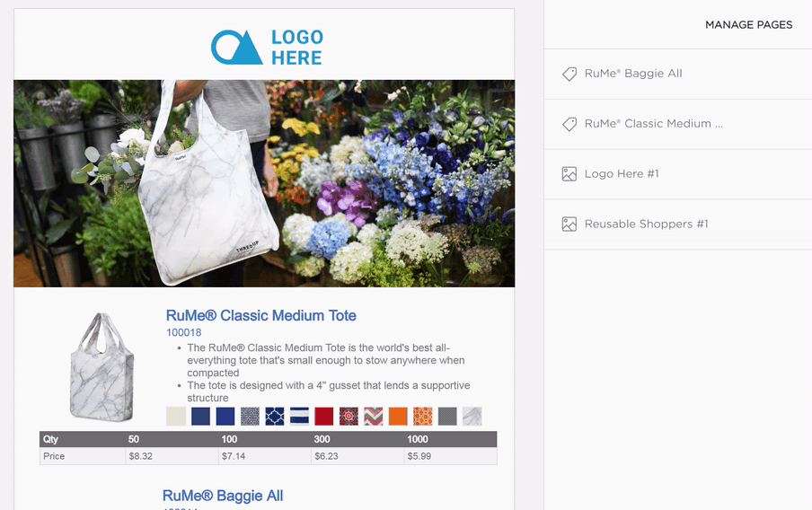
Task: Choose the orange patterned swatch
Action: (x=422, y=417)
